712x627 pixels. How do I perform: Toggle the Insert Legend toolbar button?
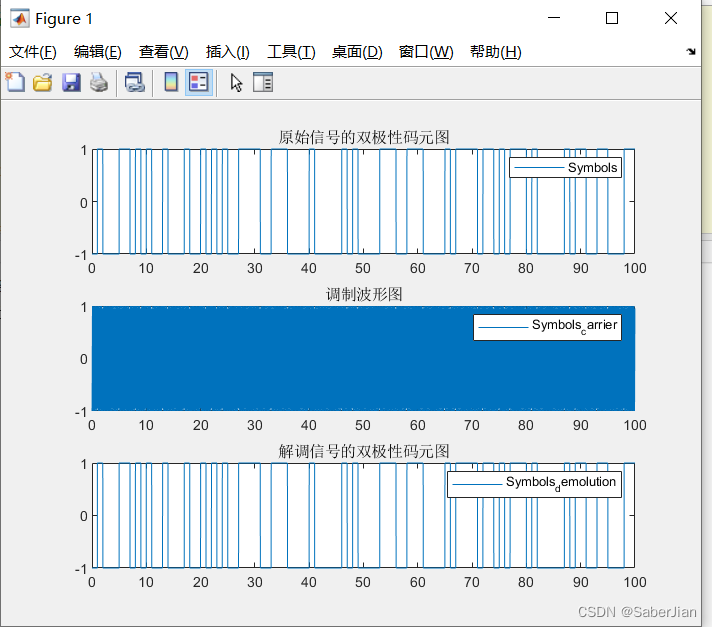[199, 83]
